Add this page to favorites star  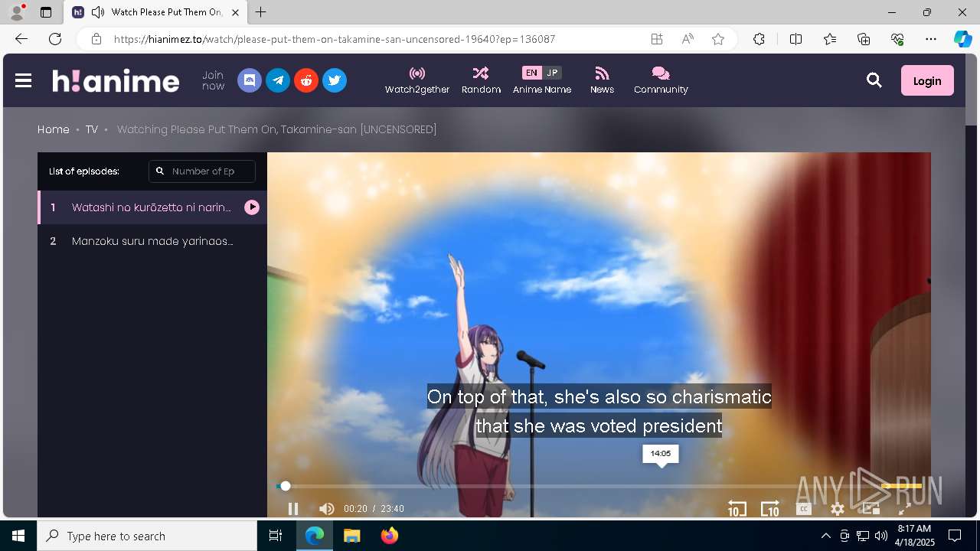(x=718, y=39)
